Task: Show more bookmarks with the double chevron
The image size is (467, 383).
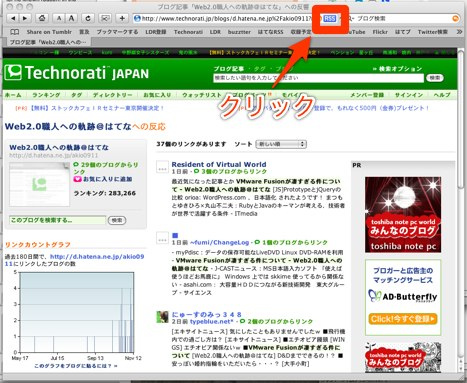Action: 459,32
